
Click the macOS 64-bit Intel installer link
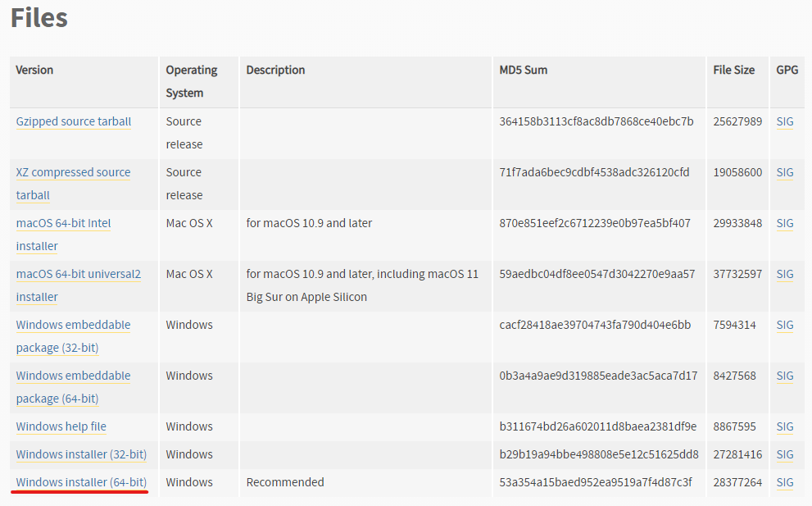64,223
